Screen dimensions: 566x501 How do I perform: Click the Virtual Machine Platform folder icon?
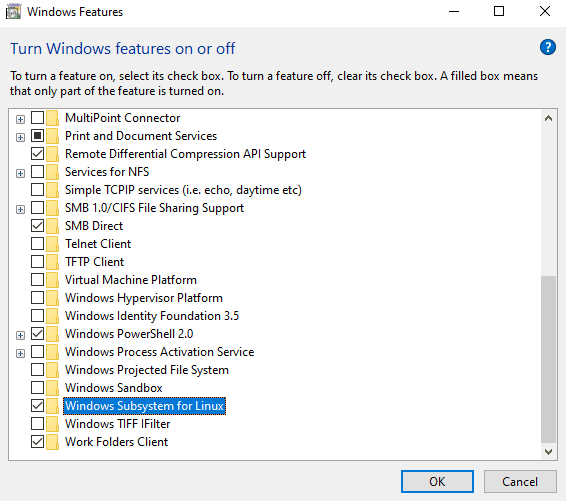click(x=52, y=280)
